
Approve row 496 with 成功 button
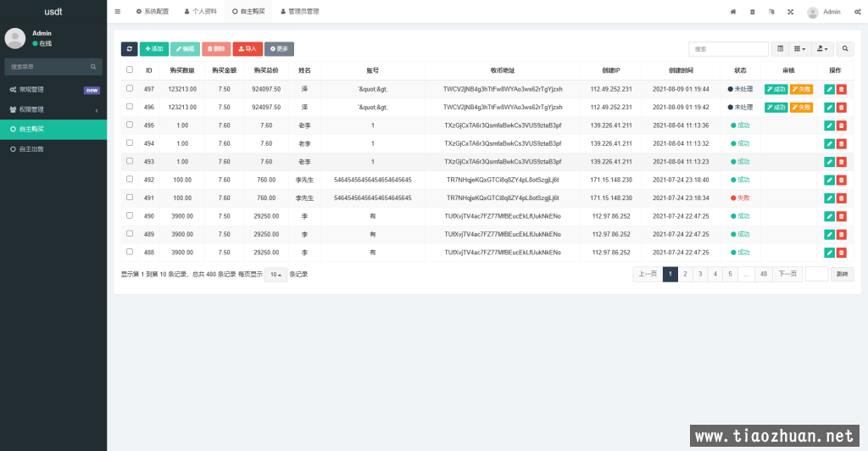776,108
